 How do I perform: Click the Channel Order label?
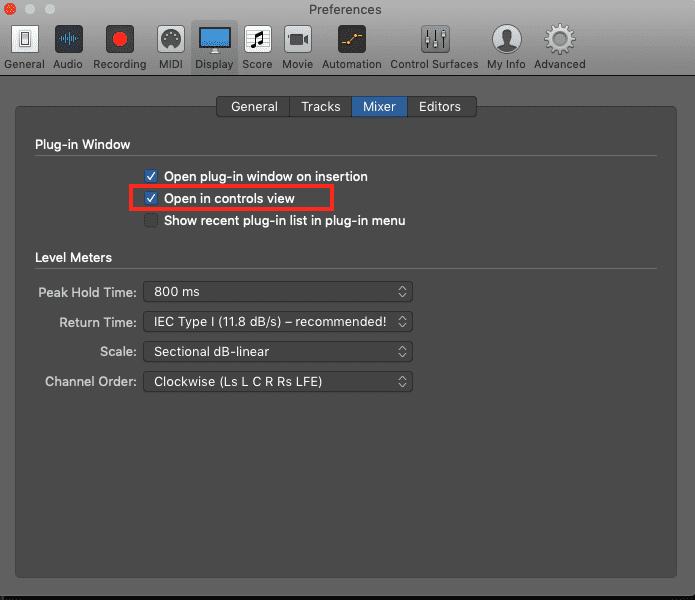[x=91, y=382]
